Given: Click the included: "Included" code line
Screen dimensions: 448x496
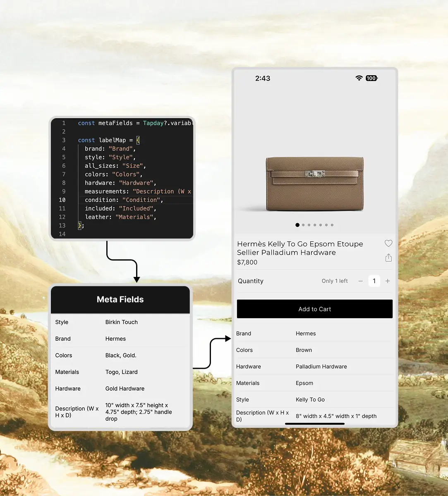Looking at the screenshot, I should coord(121,208).
